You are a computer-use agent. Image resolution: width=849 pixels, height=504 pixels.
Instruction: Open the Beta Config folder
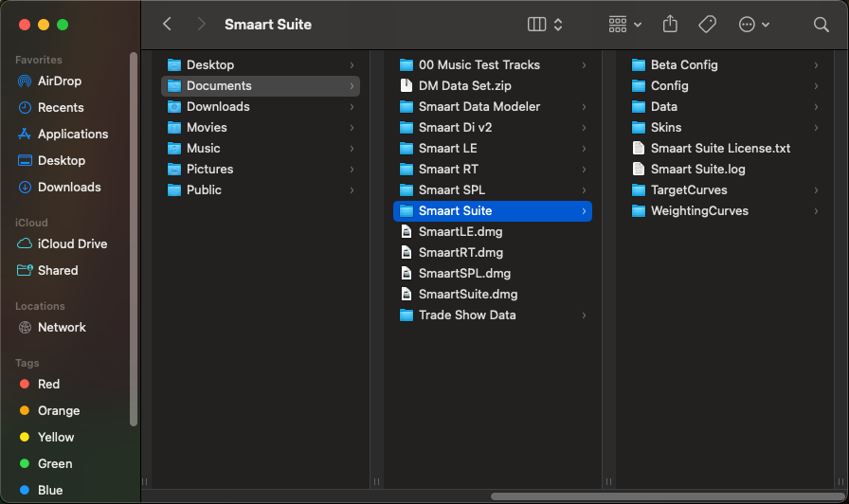coord(725,65)
